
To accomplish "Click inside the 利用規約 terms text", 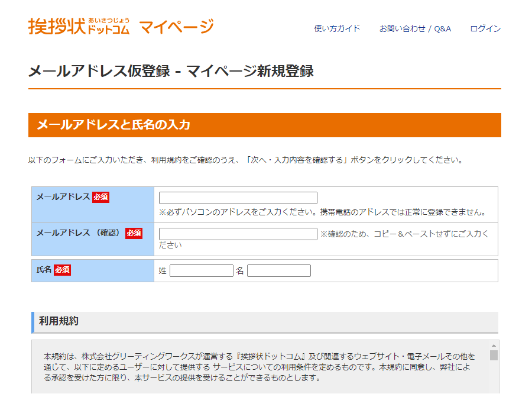I will [x=260, y=367].
